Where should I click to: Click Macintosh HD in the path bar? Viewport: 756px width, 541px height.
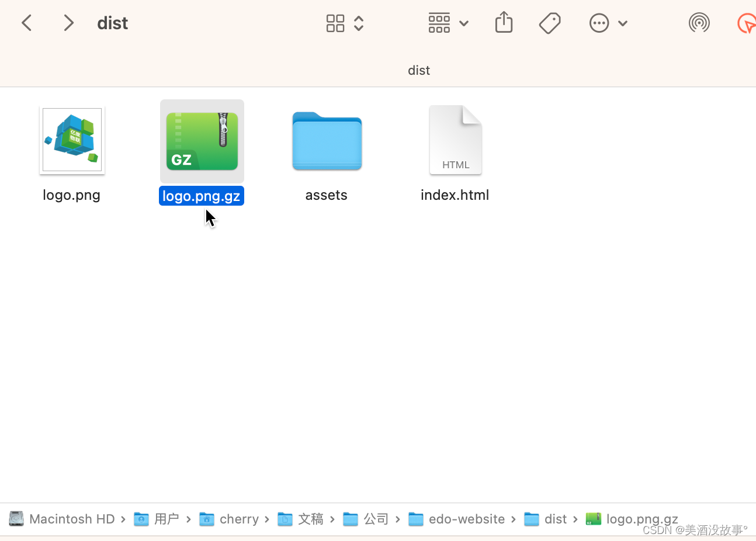pos(62,519)
